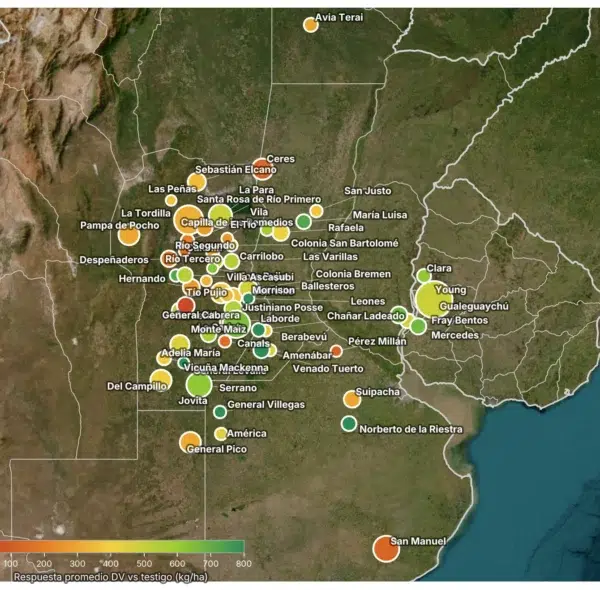Click the 'Tío Pujio' label
Image resolution: width=600 pixels, height=590 pixels.
(207, 292)
